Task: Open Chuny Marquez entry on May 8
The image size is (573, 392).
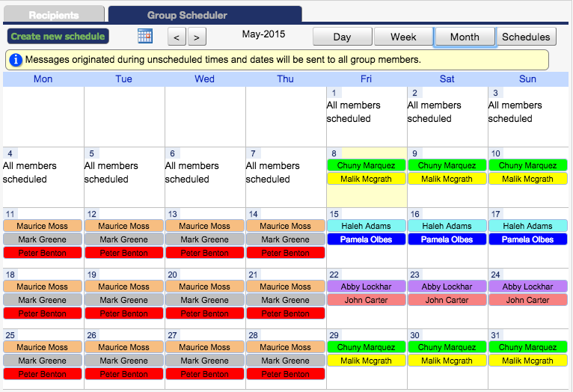Action: (x=366, y=165)
